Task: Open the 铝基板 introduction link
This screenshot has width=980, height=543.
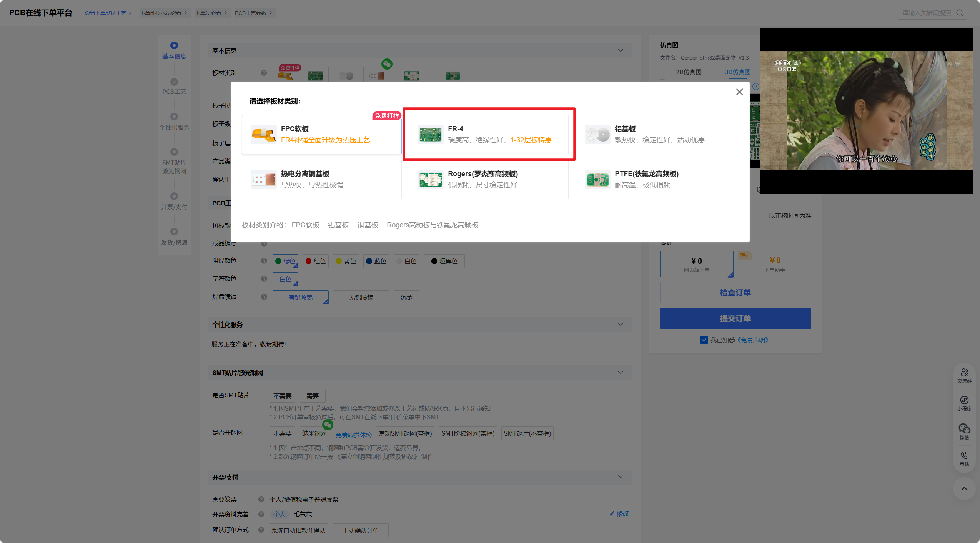Action: point(338,225)
